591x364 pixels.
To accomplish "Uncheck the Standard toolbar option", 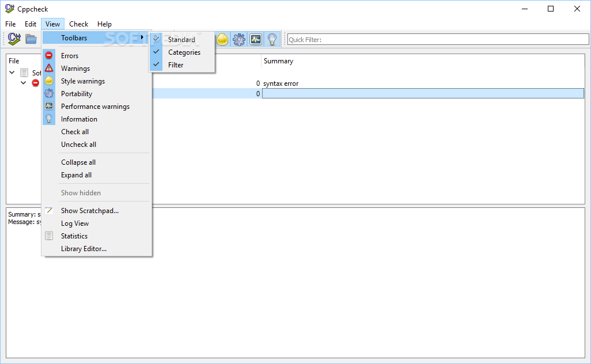I will [183, 40].
